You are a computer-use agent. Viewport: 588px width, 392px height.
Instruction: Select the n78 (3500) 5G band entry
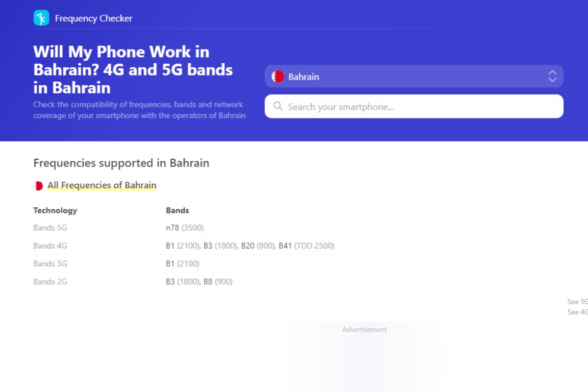coord(184,227)
